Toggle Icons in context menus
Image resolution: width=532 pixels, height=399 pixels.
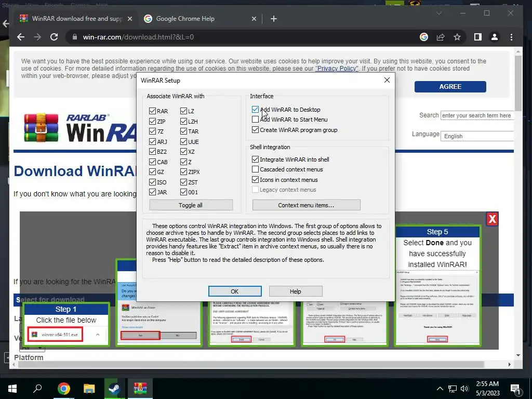coord(255,179)
